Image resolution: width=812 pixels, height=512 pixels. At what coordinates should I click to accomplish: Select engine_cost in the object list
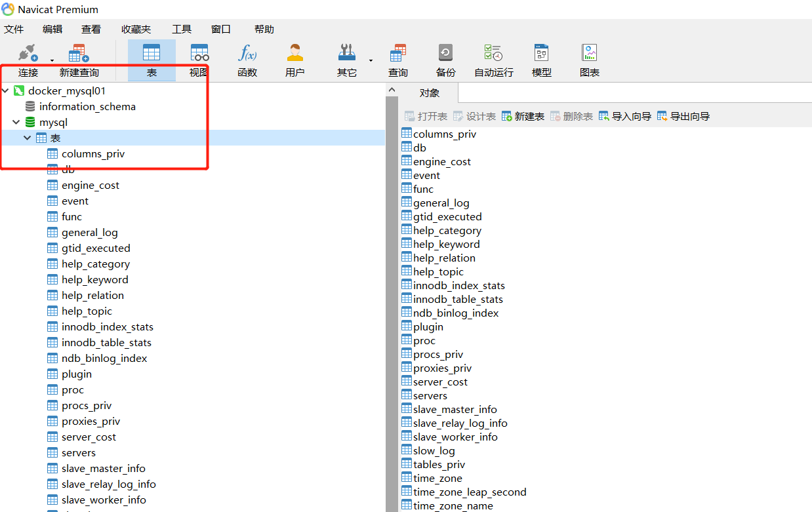(442, 161)
